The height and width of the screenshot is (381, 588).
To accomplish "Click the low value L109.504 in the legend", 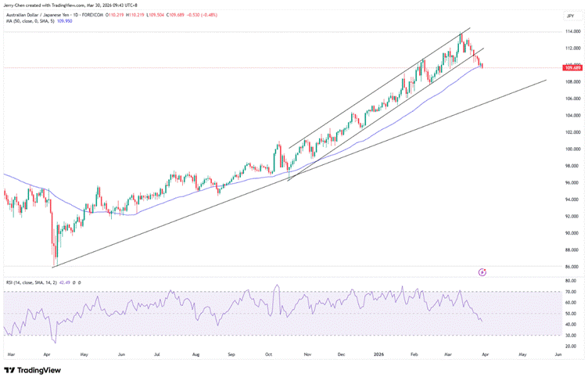I will [x=156, y=15].
